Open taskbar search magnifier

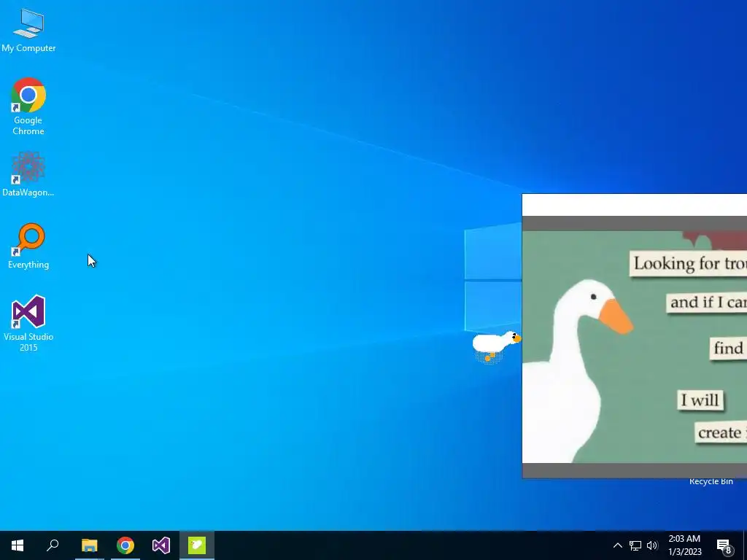(x=53, y=545)
